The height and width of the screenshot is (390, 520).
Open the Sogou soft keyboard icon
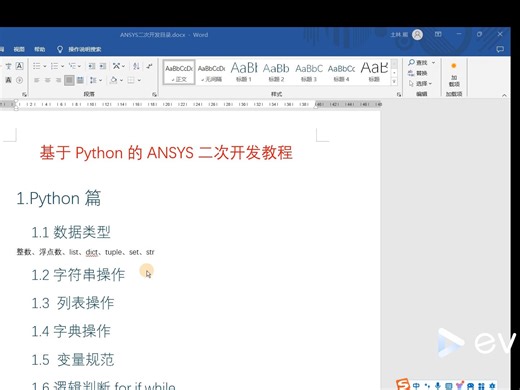point(449,386)
